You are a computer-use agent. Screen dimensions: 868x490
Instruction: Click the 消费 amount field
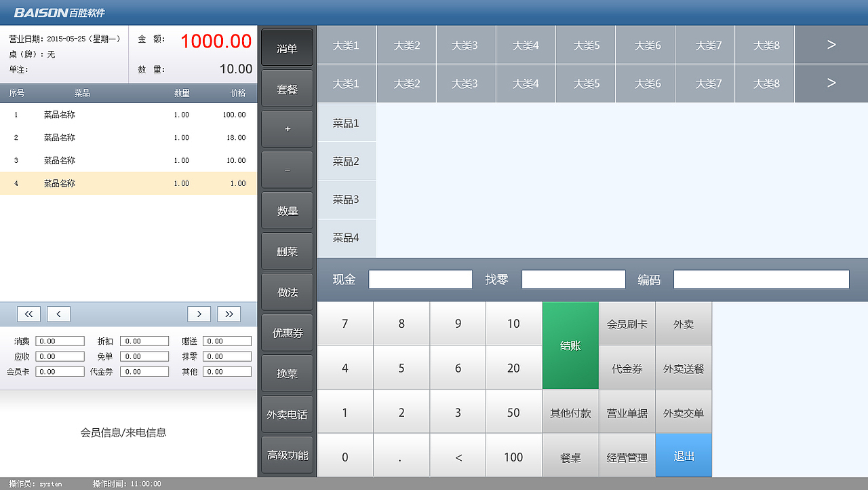pos(60,341)
